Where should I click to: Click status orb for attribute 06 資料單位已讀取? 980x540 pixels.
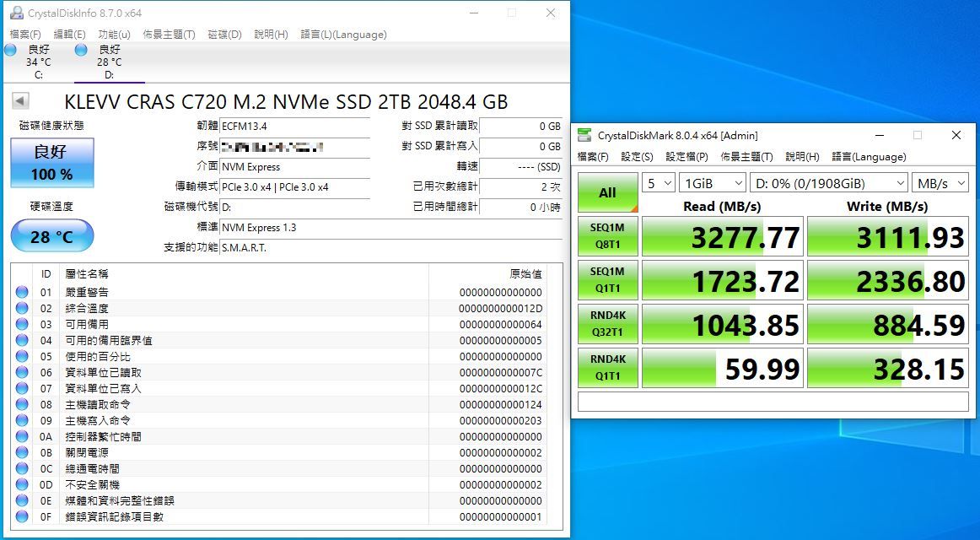coord(22,372)
